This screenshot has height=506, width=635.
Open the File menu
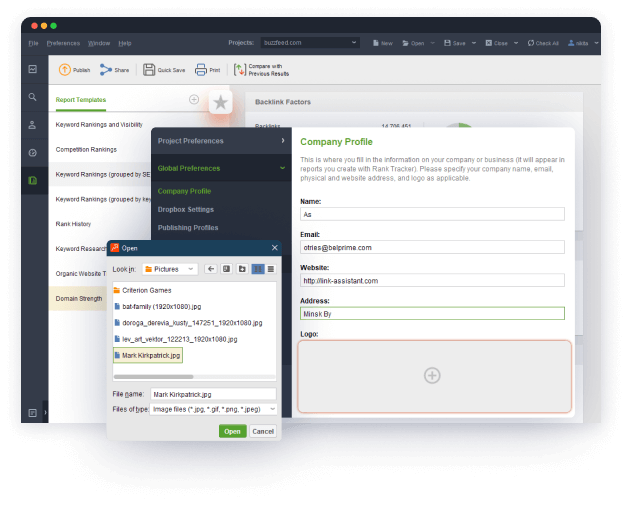point(33,43)
